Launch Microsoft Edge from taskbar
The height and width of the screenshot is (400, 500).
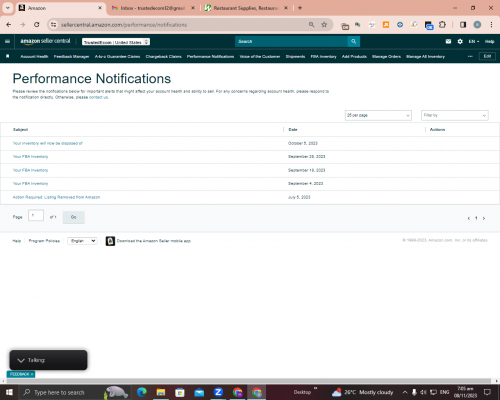(x=142, y=392)
